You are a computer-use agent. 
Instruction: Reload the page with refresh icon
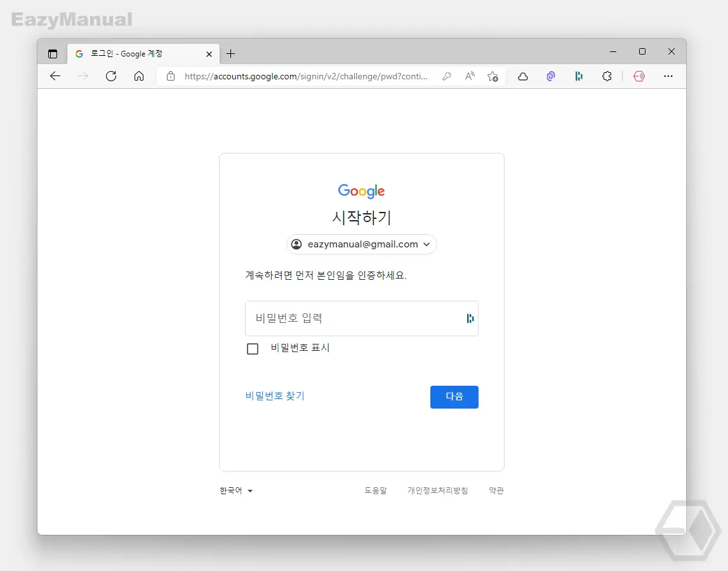click(111, 76)
